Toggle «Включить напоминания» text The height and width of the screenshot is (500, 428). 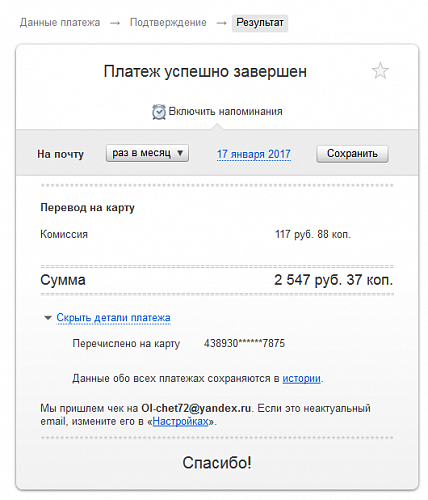225,111
